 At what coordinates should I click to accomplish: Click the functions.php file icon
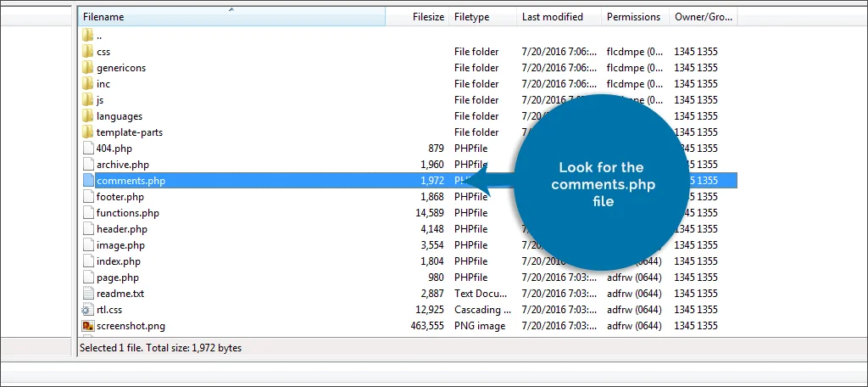click(x=88, y=212)
